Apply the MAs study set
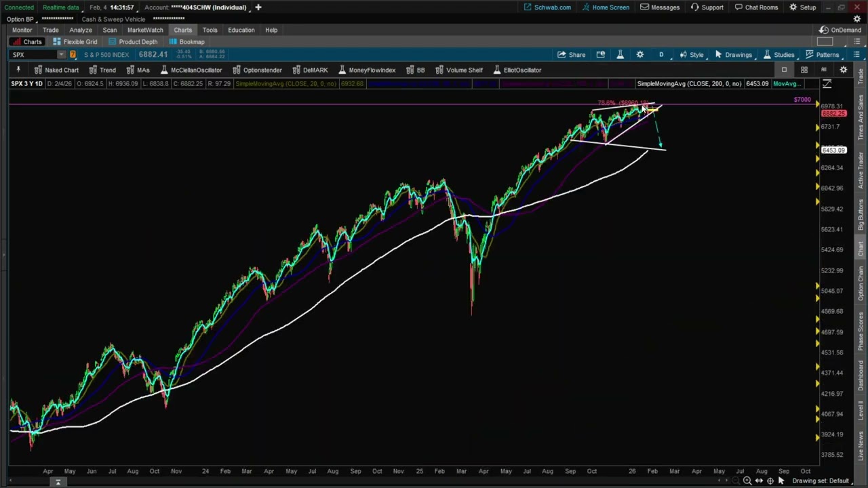Screen dimensions: 868x488 coord(137,70)
